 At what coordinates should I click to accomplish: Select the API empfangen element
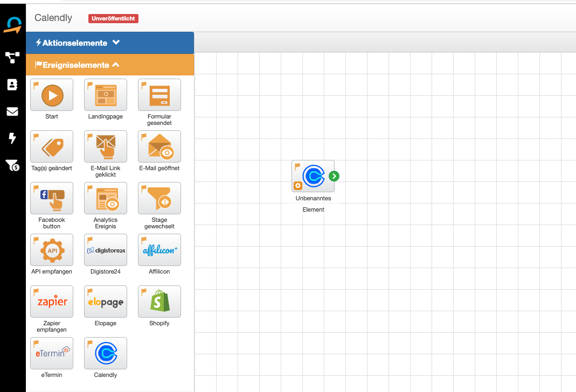tap(52, 250)
